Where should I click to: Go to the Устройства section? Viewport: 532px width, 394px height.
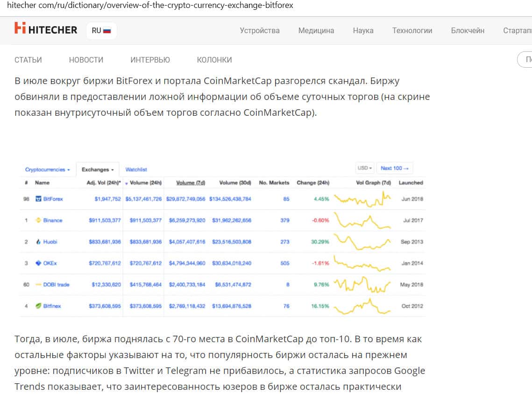pos(260,30)
